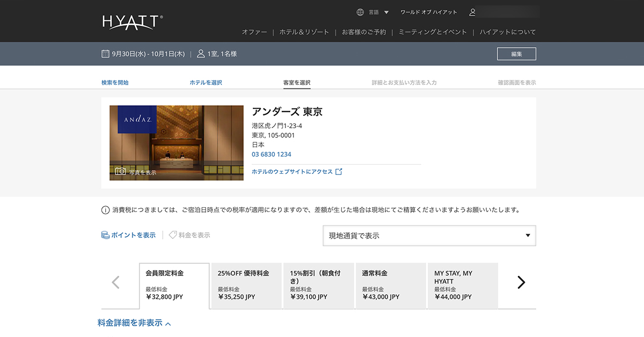Click the 1室, 1名様 guest summary
Image resolution: width=644 pixels, height=337 pixels.
222,54
